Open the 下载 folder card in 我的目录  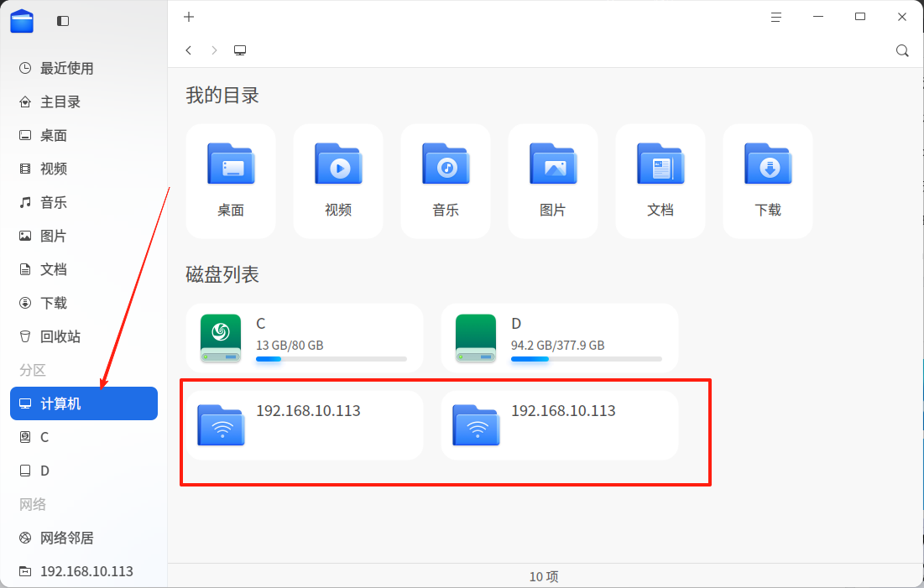click(x=768, y=181)
